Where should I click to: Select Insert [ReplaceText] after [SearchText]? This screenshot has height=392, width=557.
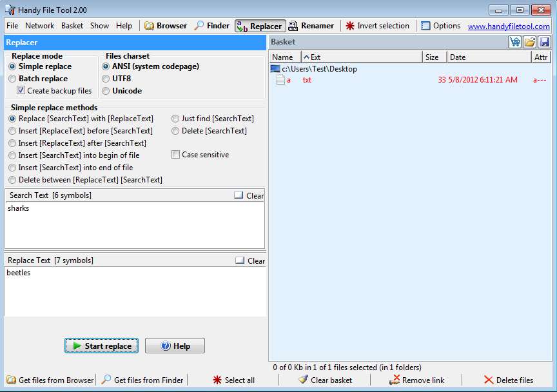pyautogui.click(x=77, y=143)
